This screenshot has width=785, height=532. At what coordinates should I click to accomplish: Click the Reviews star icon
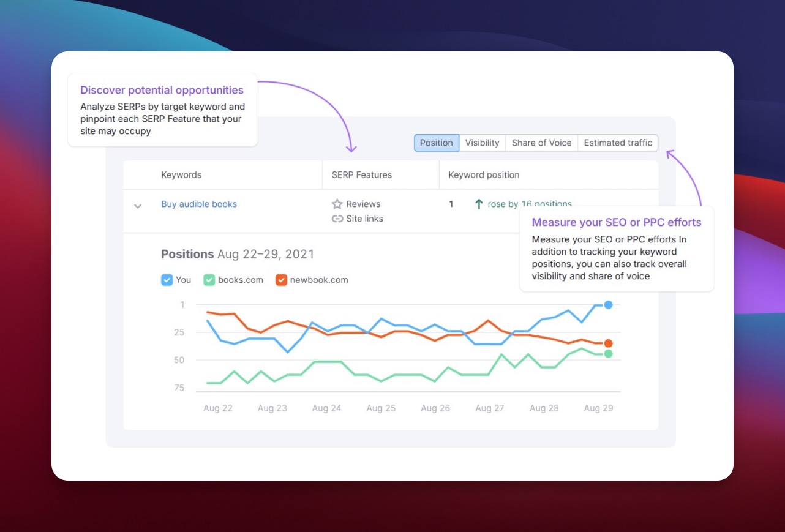click(x=337, y=203)
